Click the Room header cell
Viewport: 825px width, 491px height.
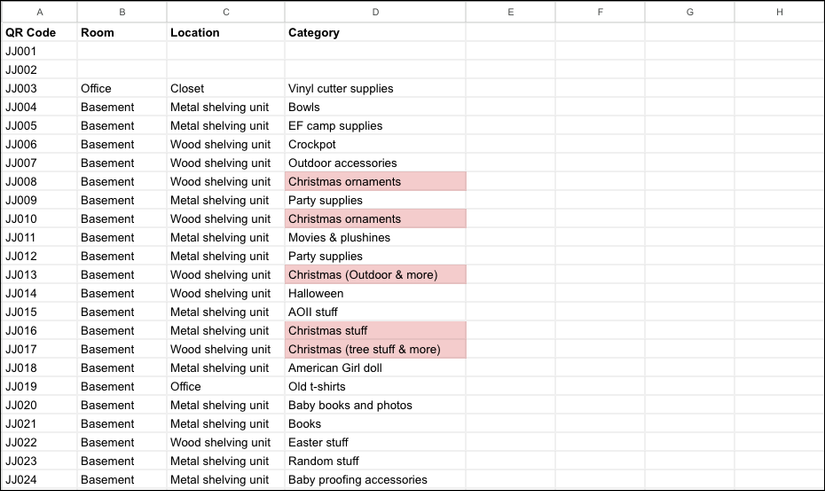pyautogui.click(x=121, y=32)
